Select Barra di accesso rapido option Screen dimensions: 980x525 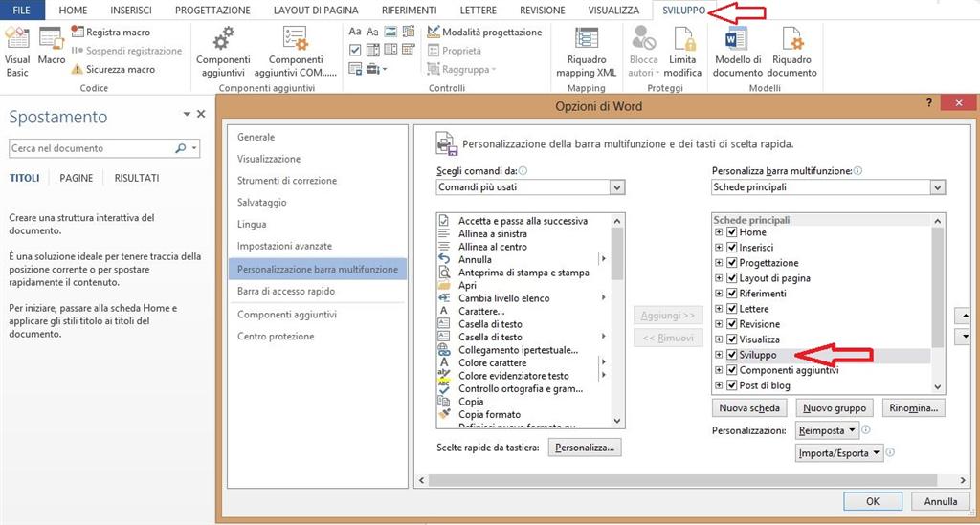[286, 291]
